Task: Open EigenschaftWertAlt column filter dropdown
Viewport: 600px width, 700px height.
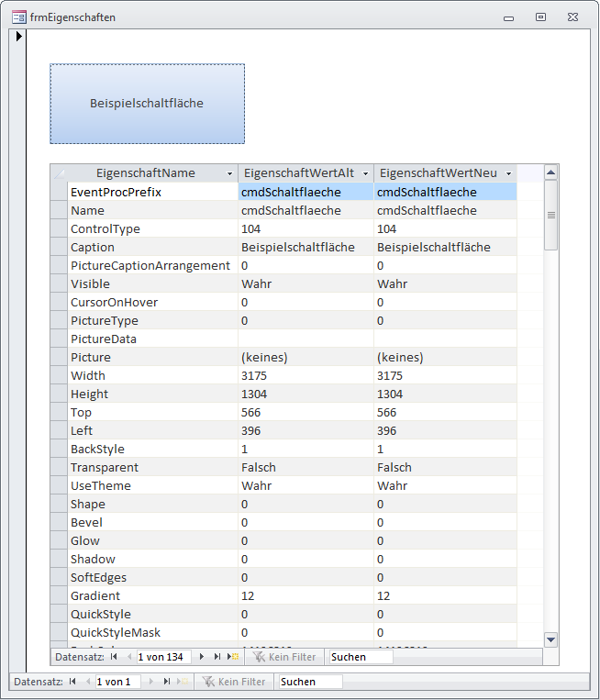Action: point(365,173)
